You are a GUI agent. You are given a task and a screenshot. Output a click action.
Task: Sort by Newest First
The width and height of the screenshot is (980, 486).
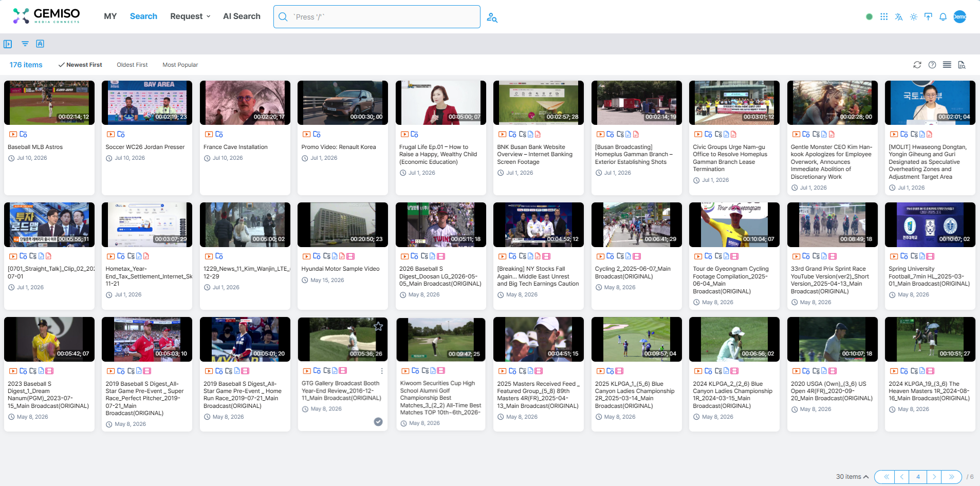point(80,65)
